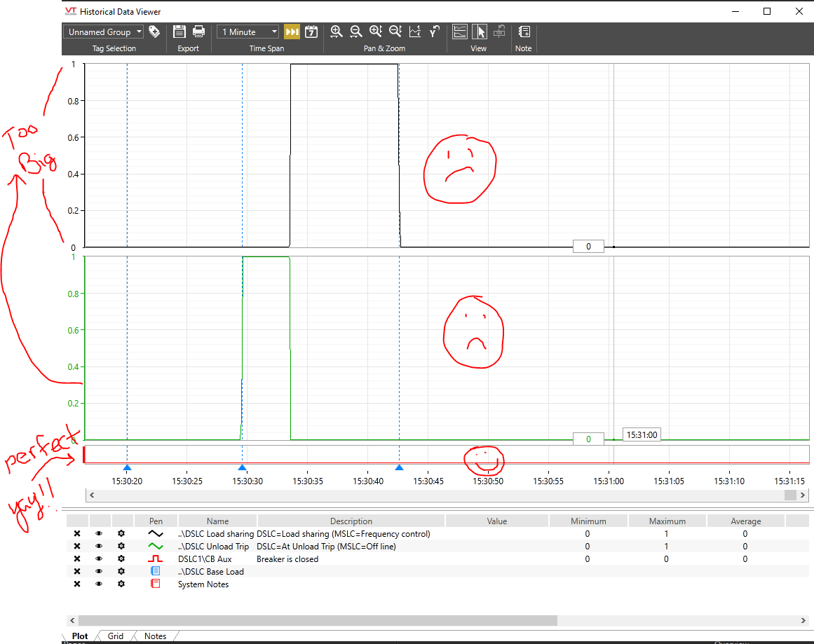Click zoom out time axis icon
Image resolution: width=814 pixels, height=644 pixels.
tap(355, 32)
